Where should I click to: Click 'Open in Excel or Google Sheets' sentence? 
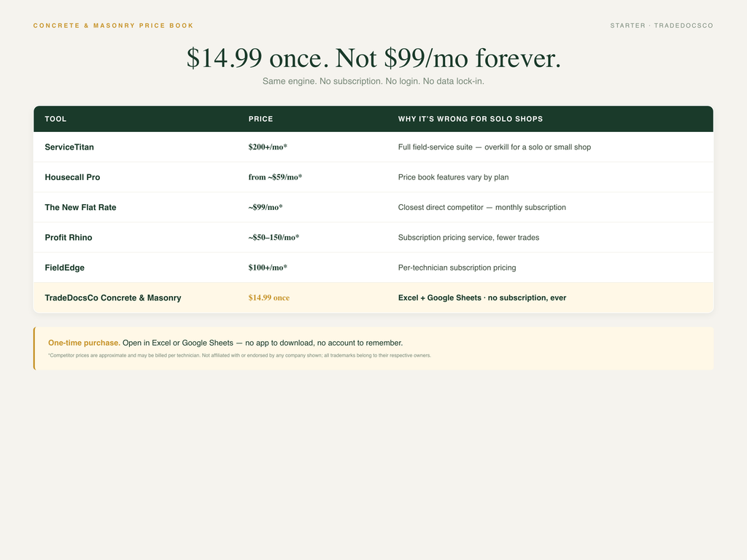click(x=263, y=343)
